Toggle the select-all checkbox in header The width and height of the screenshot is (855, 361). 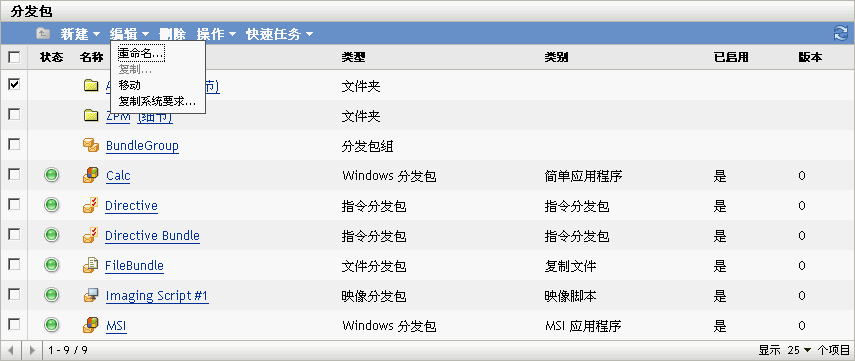14,57
